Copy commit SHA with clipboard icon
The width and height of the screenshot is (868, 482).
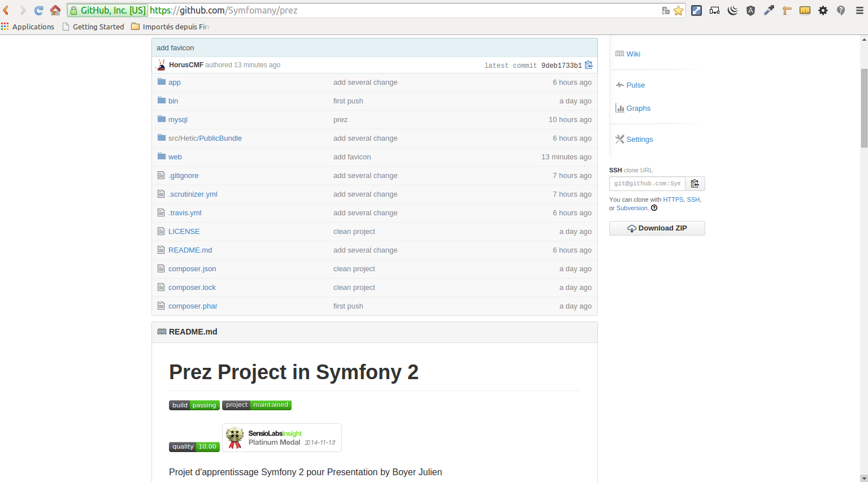(x=589, y=65)
